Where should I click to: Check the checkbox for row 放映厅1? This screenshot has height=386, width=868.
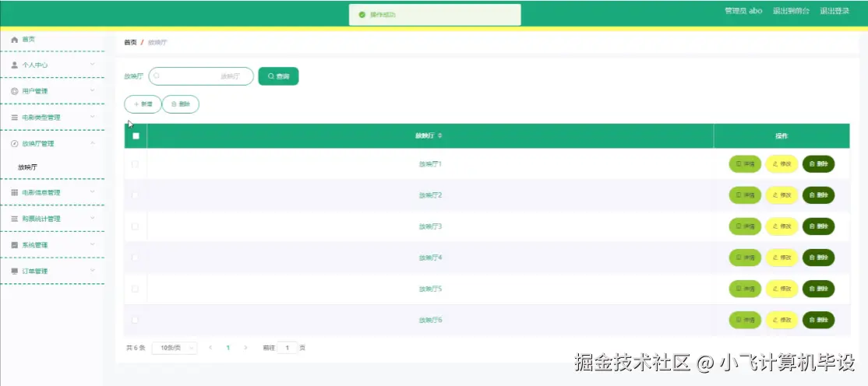135,164
